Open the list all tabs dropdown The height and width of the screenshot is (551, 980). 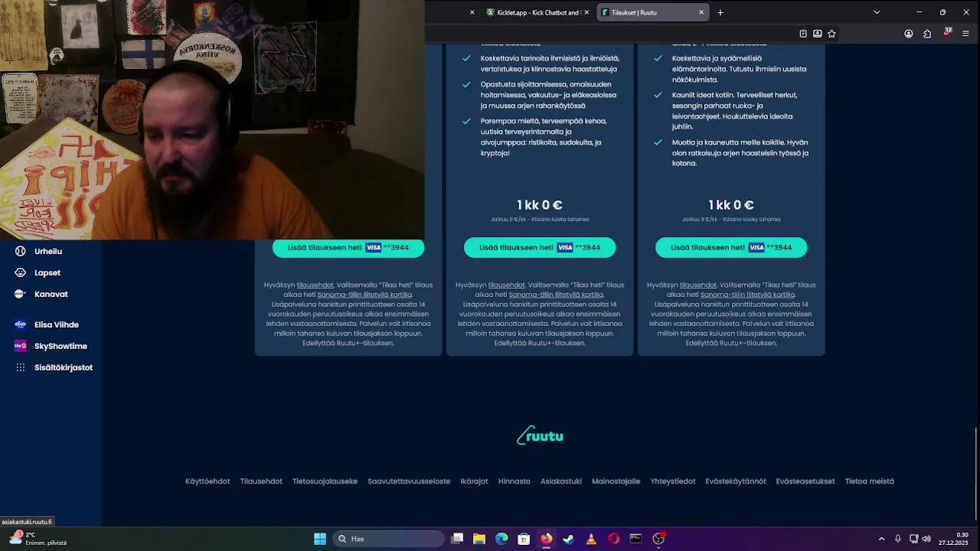tap(877, 12)
